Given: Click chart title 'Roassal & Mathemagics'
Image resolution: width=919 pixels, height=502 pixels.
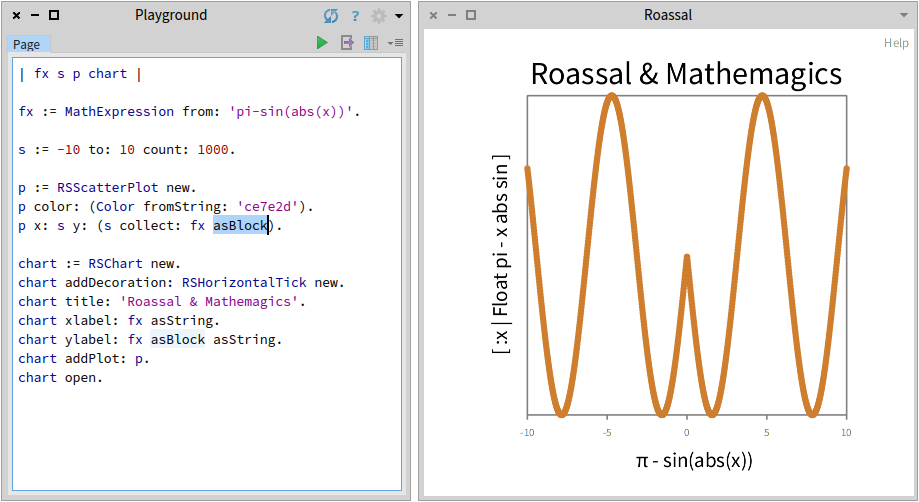Looking at the screenshot, I should [x=686, y=74].
